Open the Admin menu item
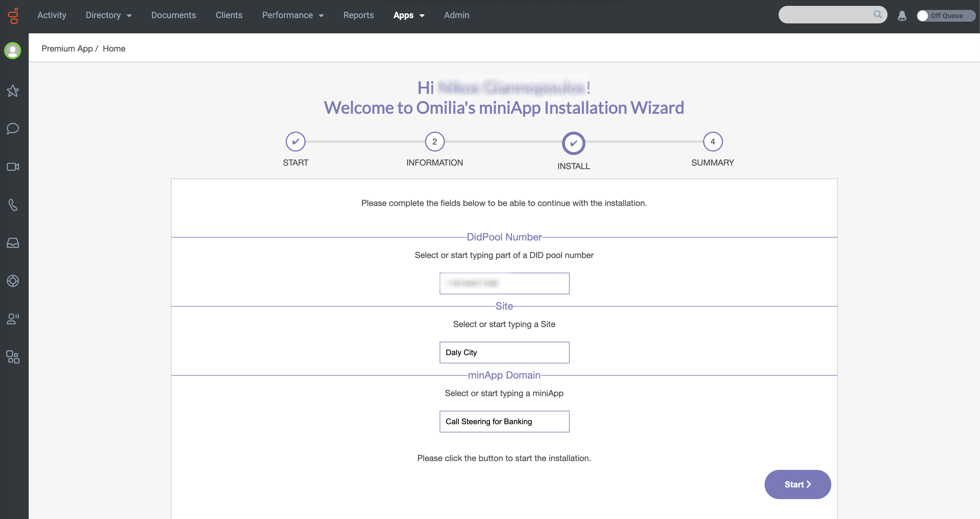980x519 pixels. pyautogui.click(x=457, y=15)
